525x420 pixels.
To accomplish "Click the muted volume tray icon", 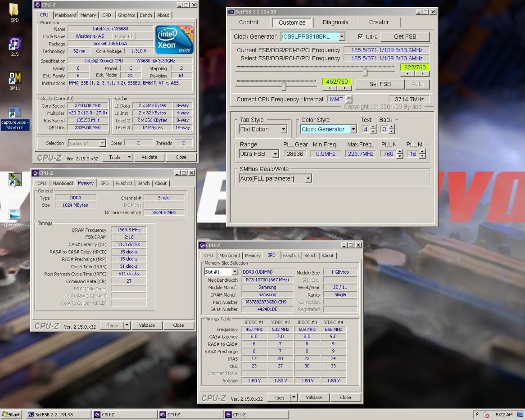I will [486, 415].
